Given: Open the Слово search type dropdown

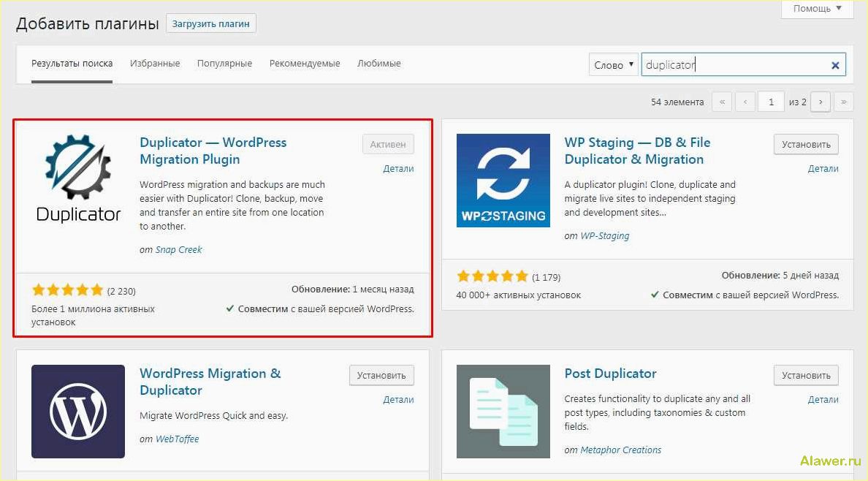Looking at the screenshot, I should [x=613, y=65].
